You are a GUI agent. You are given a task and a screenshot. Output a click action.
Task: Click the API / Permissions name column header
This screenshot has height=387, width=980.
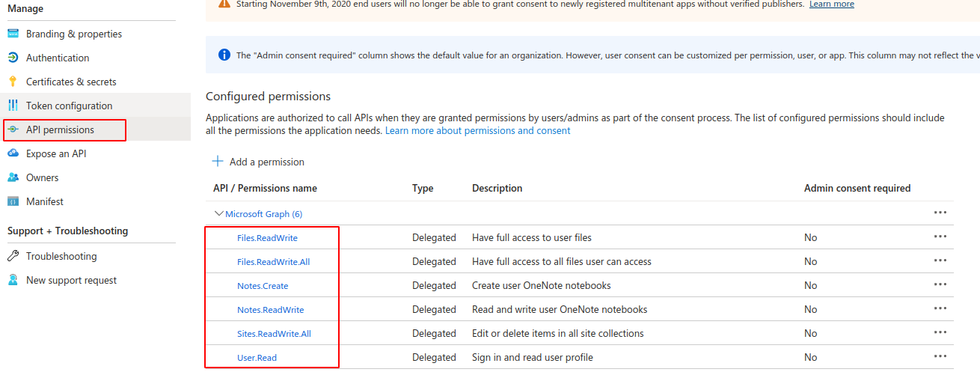(x=265, y=188)
